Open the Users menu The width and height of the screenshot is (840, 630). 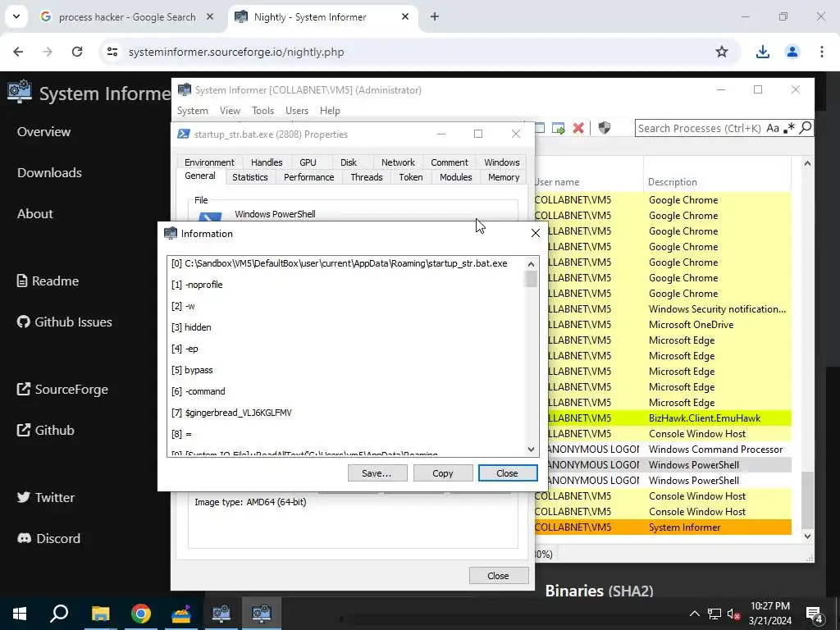click(x=297, y=111)
